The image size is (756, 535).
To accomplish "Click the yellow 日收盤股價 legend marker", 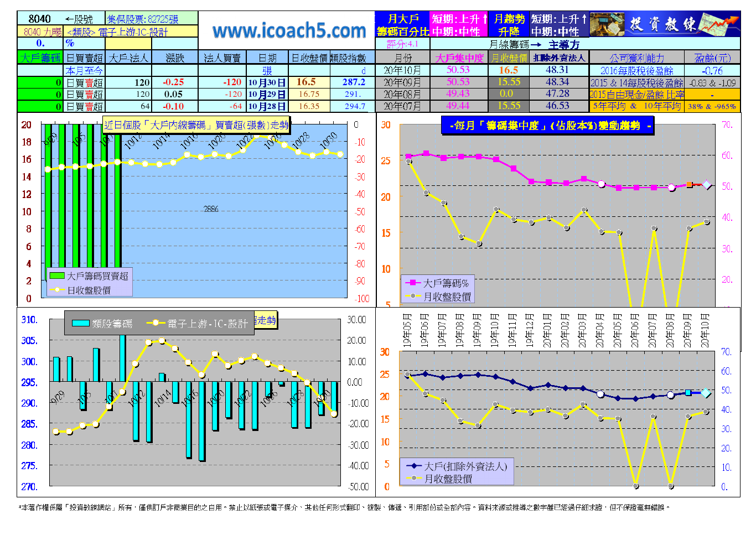I will click(x=56, y=290).
